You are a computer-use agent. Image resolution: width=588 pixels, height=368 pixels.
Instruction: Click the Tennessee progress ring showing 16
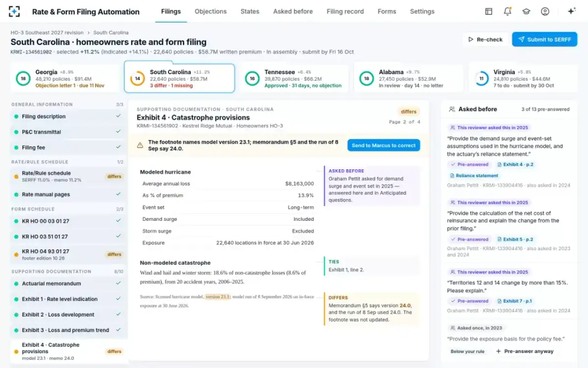click(x=252, y=79)
